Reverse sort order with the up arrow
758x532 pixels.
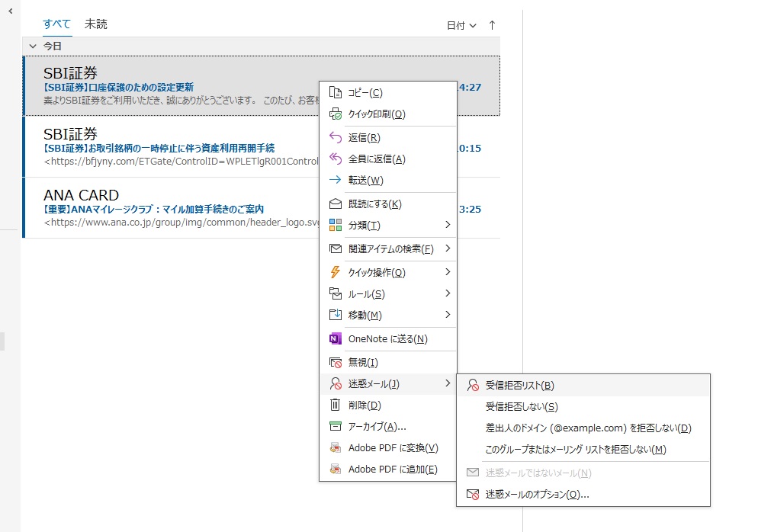point(492,25)
